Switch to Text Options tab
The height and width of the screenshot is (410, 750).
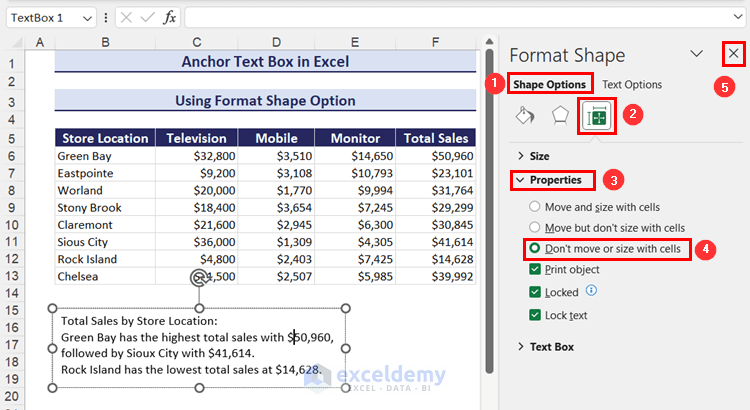click(x=632, y=84)
